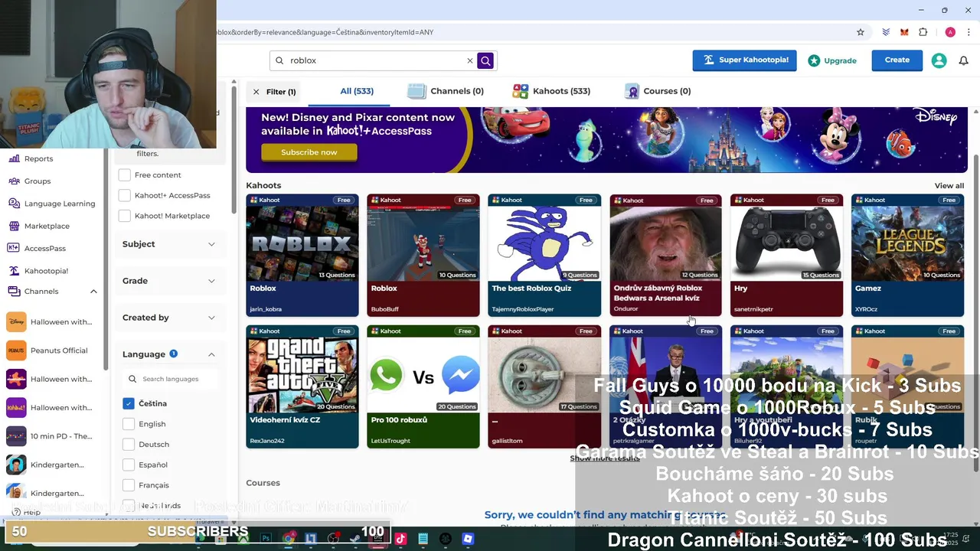Switch to the Courses (0) tab
The width and height of the screenshot is (980, 551).
tap(658, 91)
